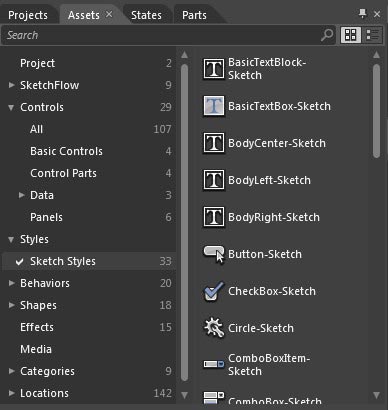Image resolution: width=388 pixels, height=410 pixels.
Task: Click the ComboBoxItem-Sketch label
Action: (269, 365)
